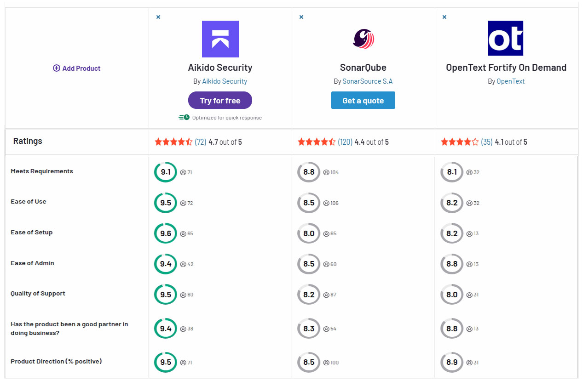Click the Add Product plus icon

[57, 68]
